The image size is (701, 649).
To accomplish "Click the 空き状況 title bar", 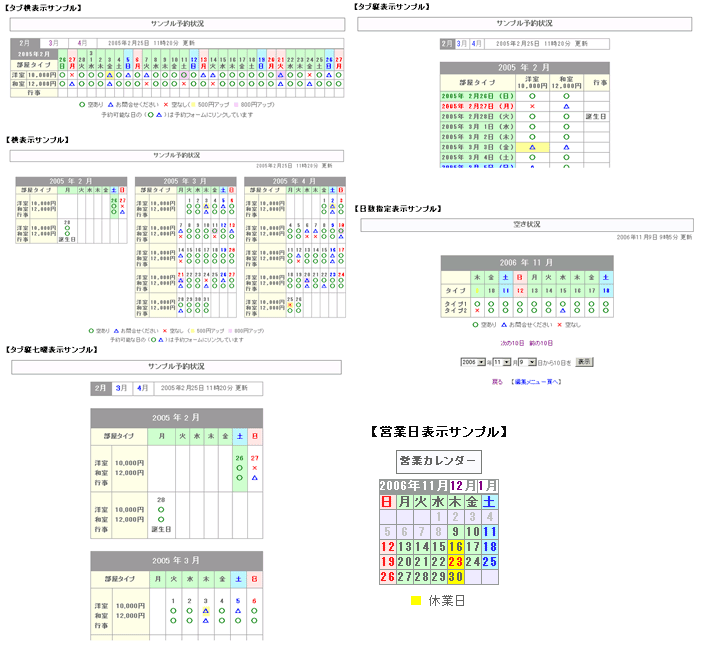I will [527, 225].
